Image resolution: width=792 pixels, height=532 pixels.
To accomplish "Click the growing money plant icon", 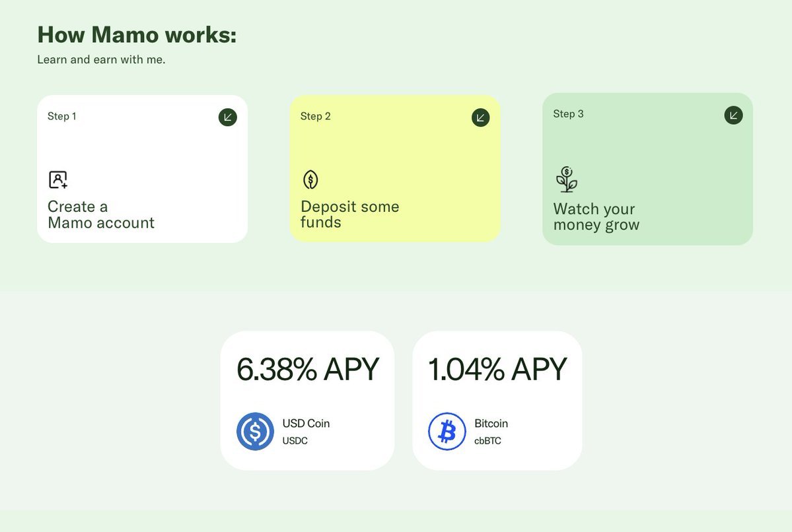I will click(x=566, y=180).
